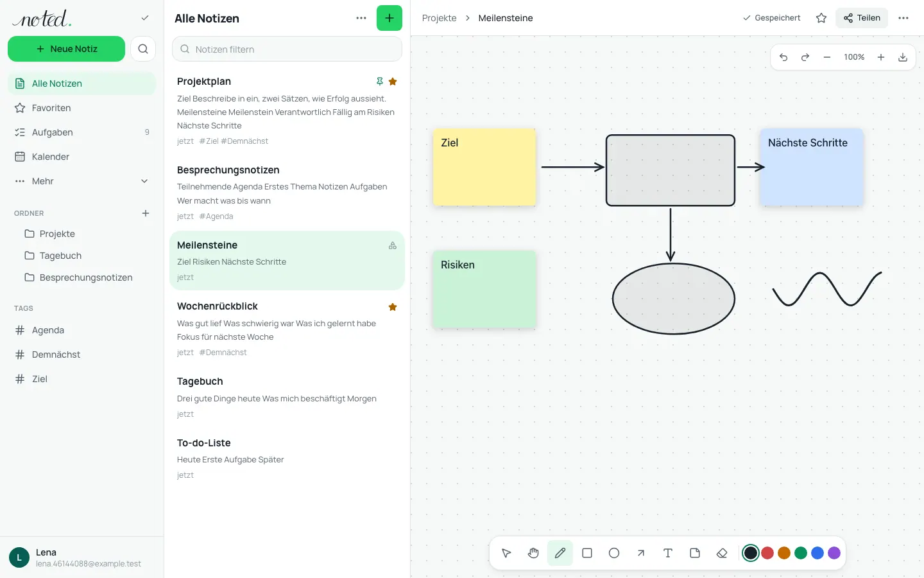Go to Kalender in sidebar

point(81,157)
